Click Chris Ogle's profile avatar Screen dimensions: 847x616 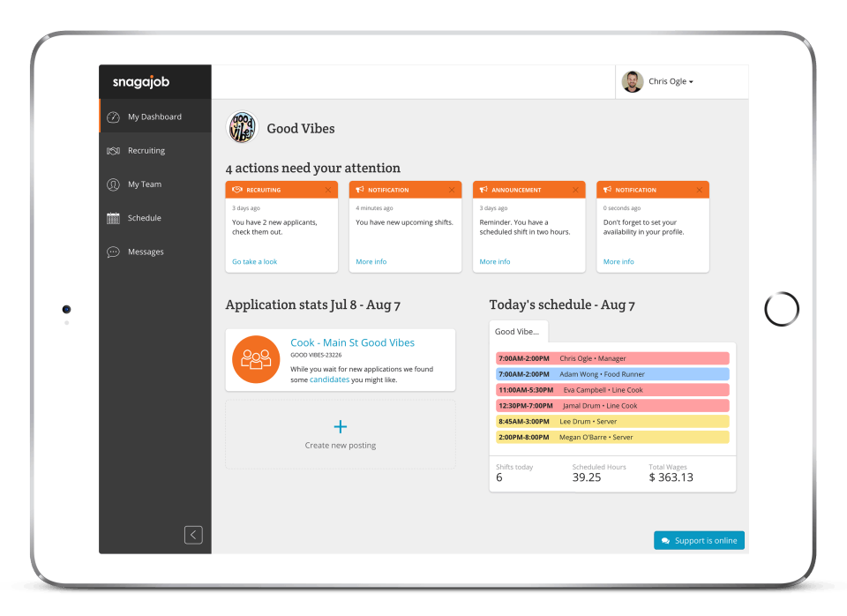click(x=633, y=81)
